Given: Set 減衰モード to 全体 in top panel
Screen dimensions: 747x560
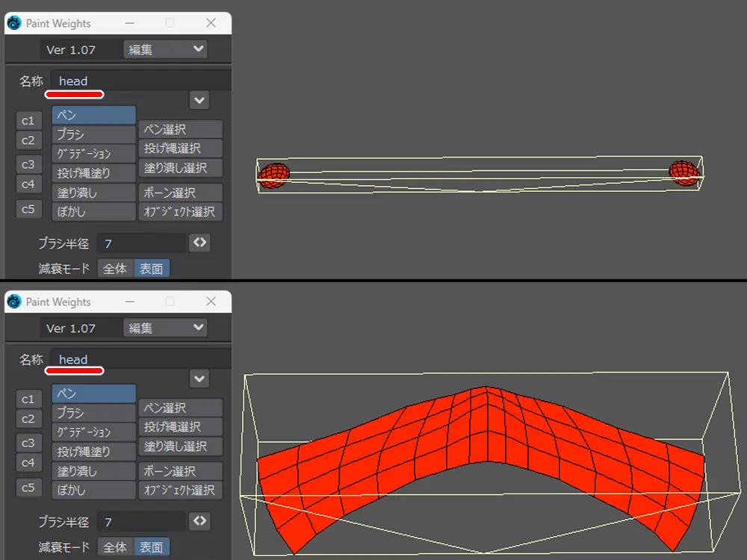Looking at the screenshot, I should (x=115, y=269).
